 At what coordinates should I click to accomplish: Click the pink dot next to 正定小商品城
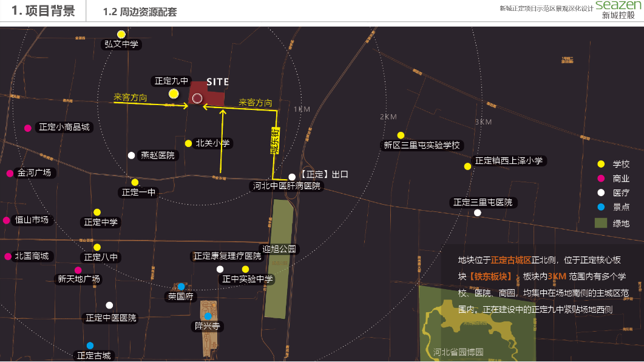(27, 128)
